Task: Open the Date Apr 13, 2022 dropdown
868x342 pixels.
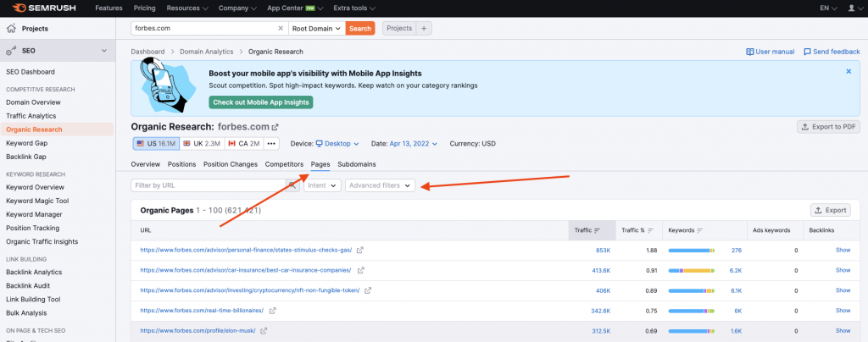Action: 413,143
